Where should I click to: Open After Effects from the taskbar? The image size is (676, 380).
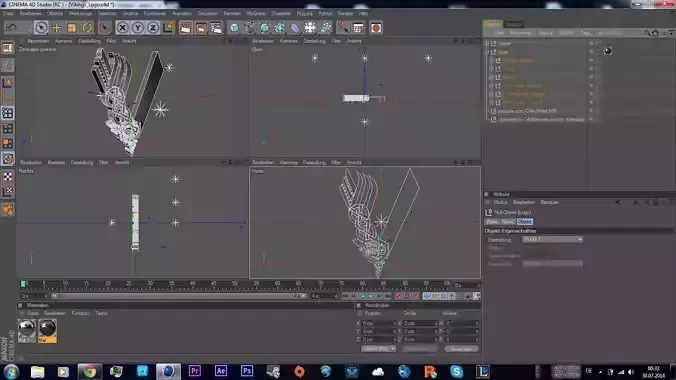click(220, 371)
